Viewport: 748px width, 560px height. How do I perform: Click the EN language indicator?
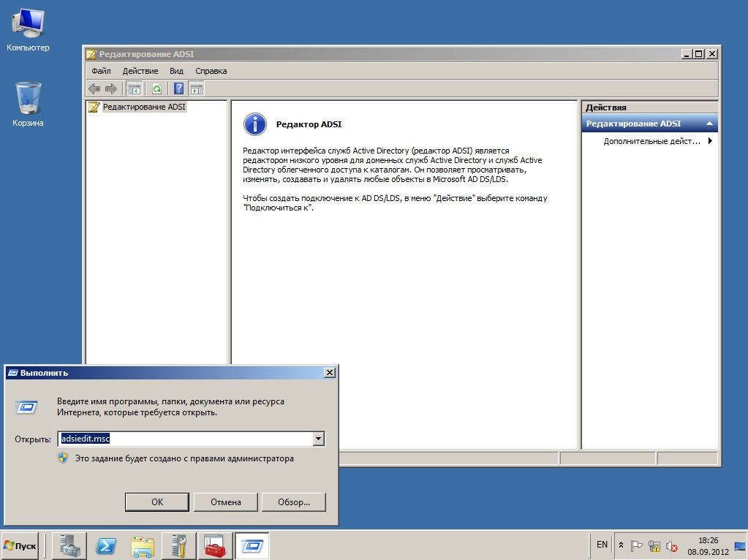pos(602,544)
